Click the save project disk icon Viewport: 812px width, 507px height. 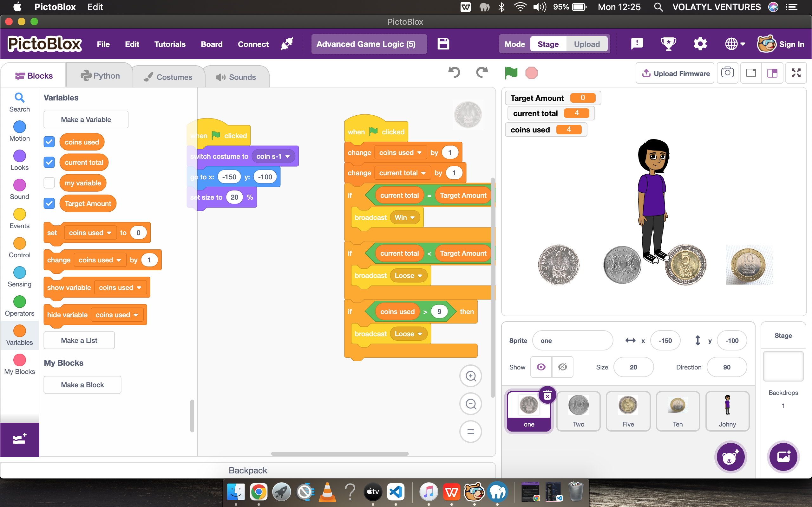[x=443, y=44]
